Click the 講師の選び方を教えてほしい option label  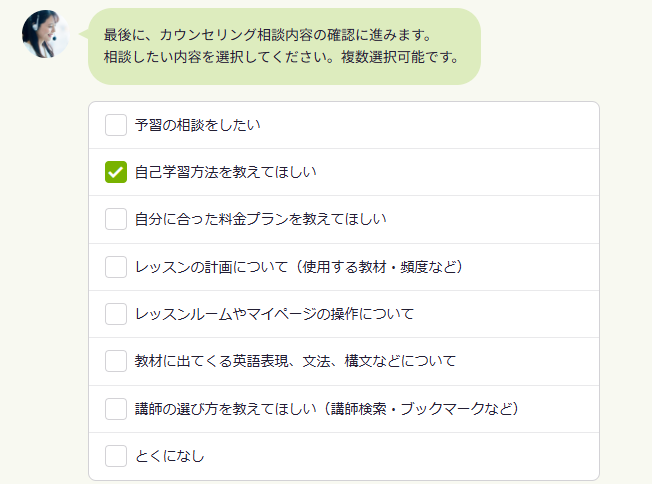tap(326, 409)
